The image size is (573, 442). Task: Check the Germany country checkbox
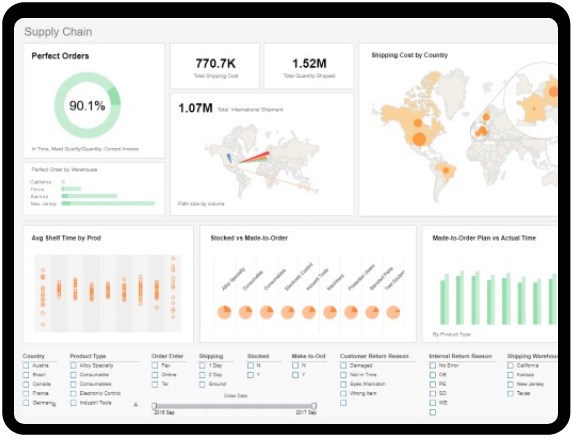26,403
